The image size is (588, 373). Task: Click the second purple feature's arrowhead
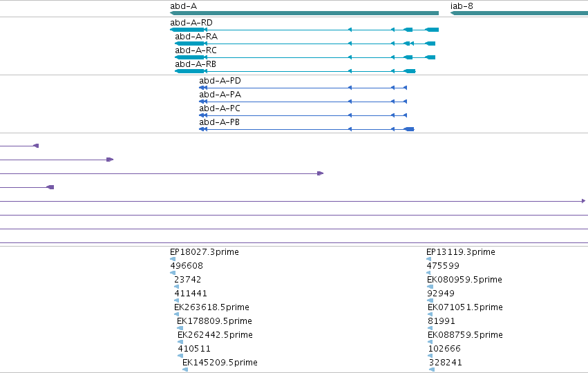click(x=110, y=160)
